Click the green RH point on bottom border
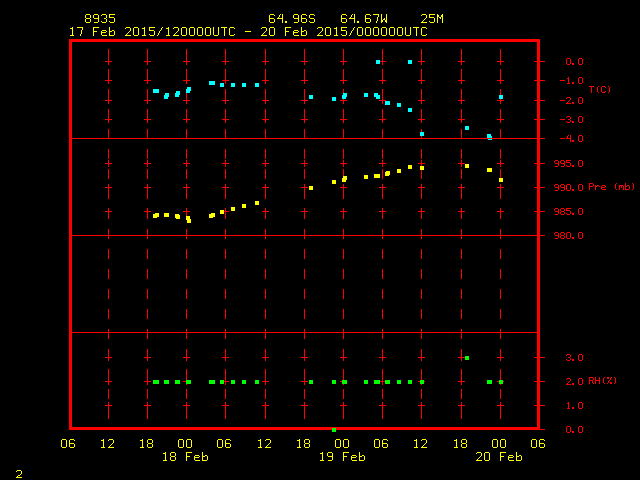 click(334, 430)
